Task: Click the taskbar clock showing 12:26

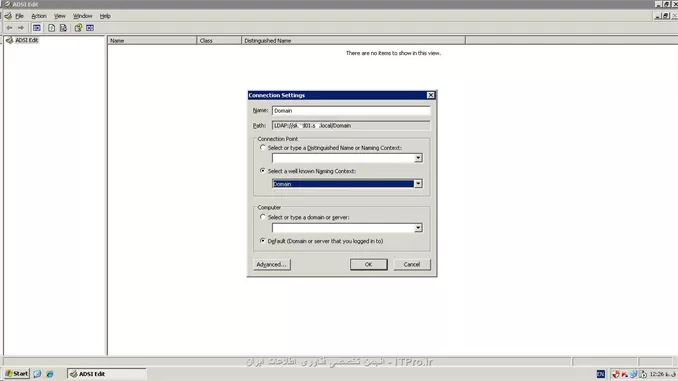Action: point(662,374)
